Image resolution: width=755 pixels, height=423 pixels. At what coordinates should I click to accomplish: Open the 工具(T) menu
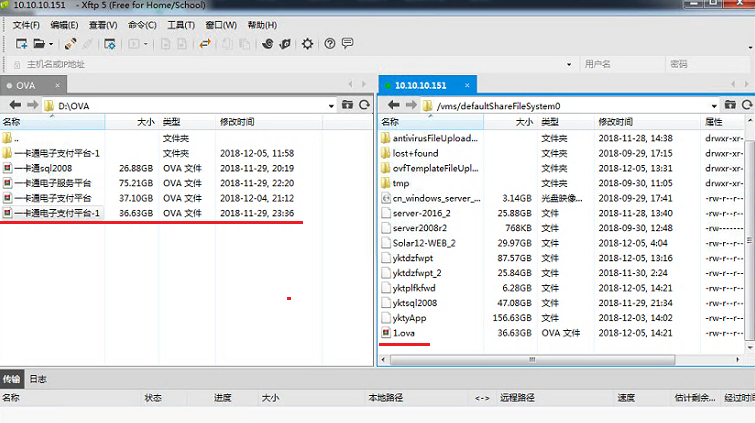click(180, 24)
